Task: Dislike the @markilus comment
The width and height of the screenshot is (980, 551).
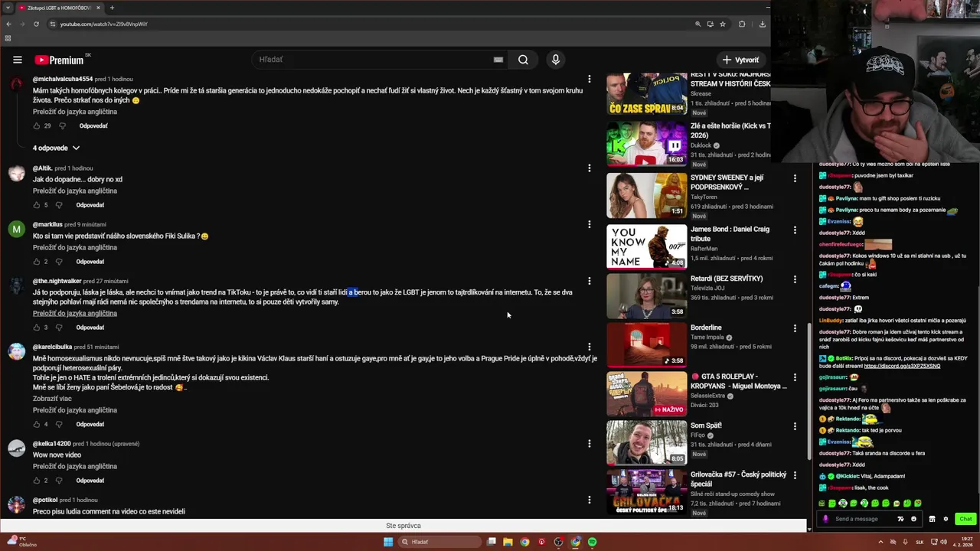Action: (x=59, y=262)
